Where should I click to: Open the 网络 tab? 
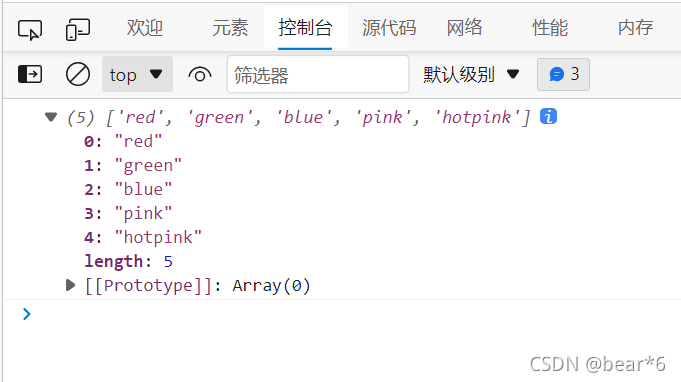pos(464,28)
